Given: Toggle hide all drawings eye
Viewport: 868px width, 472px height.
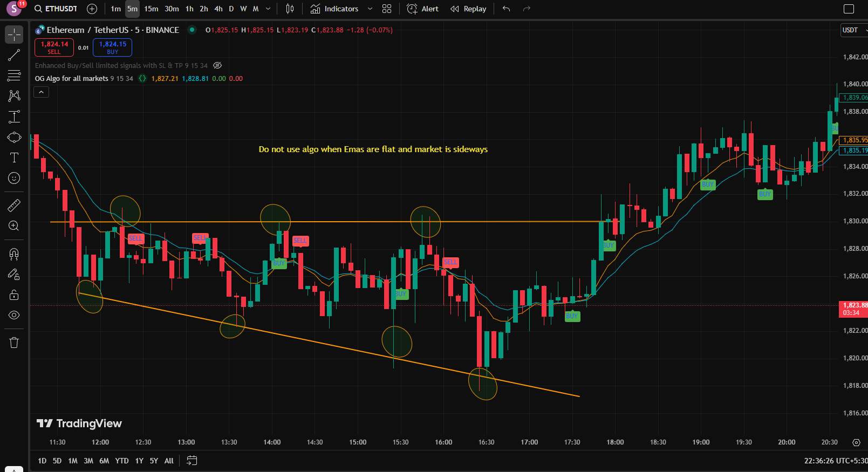Looking at the screenshot, I should (14, 315).
